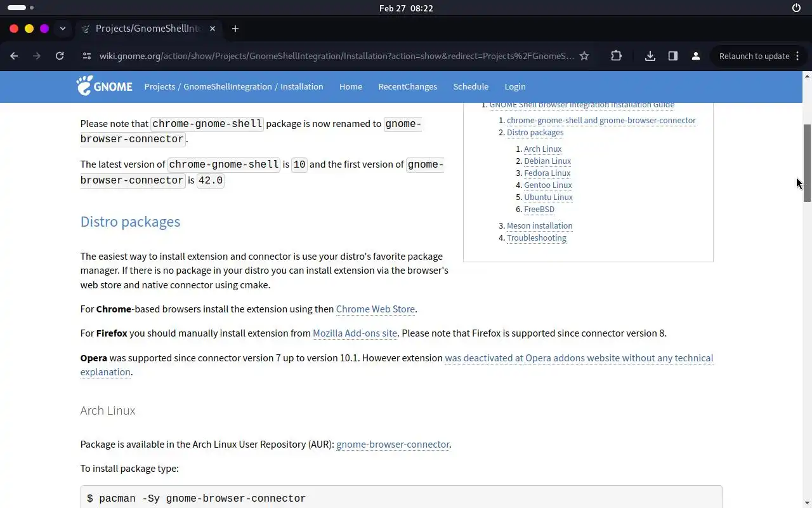This screenshot has width=812, height=508.
Task: Jump to Troubleshooting in contents
Action: (x=537, y=238)
